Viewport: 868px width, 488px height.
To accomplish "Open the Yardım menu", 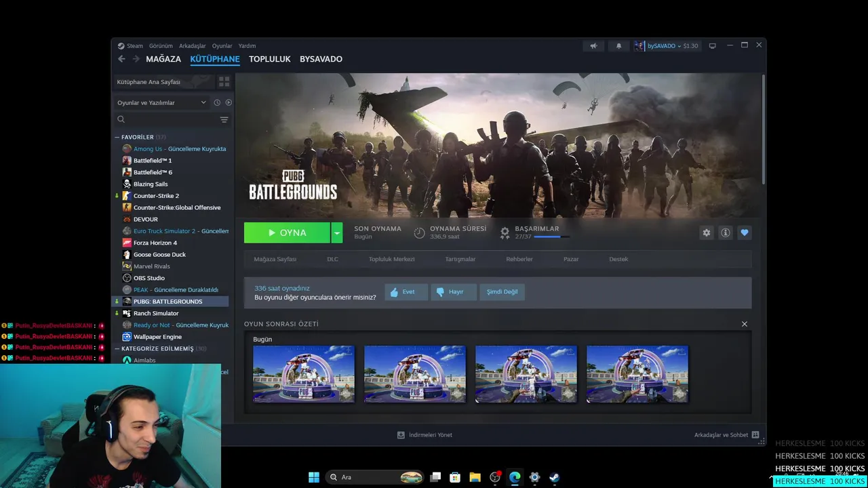I will coord(247,46).
